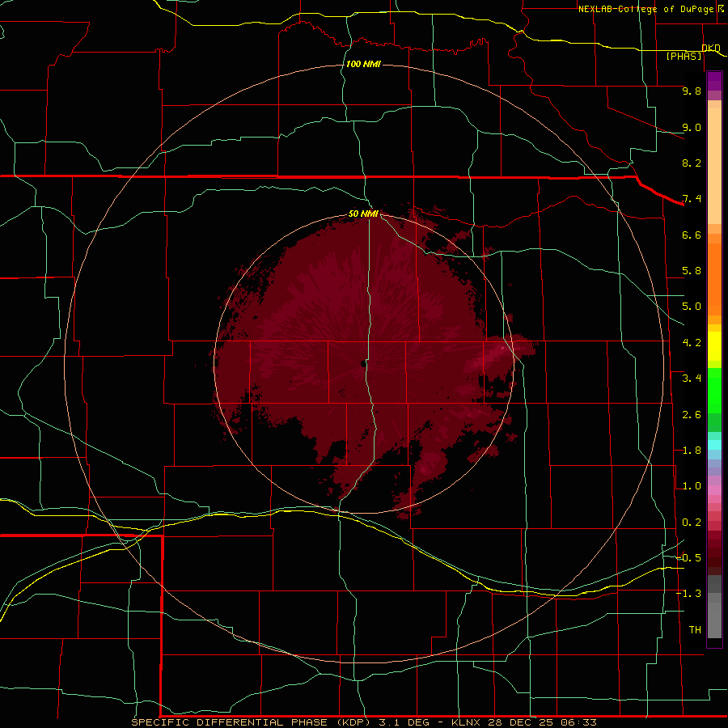
Task: Click the yellow segment of the color bar
Action: click(x=714, y=346)
